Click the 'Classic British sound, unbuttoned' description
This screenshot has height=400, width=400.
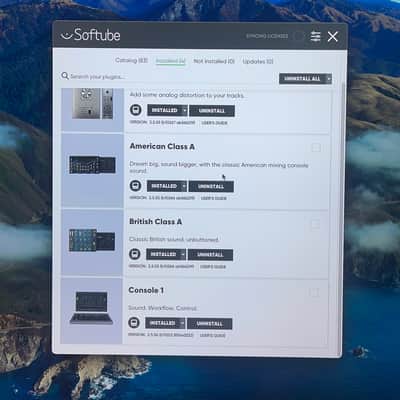coord(174,239)
